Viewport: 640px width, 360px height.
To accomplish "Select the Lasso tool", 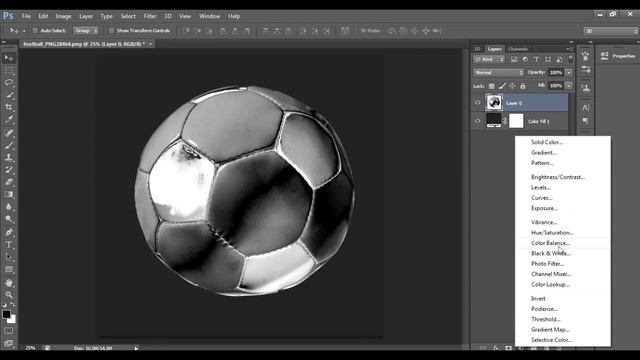I will (9, 82).
